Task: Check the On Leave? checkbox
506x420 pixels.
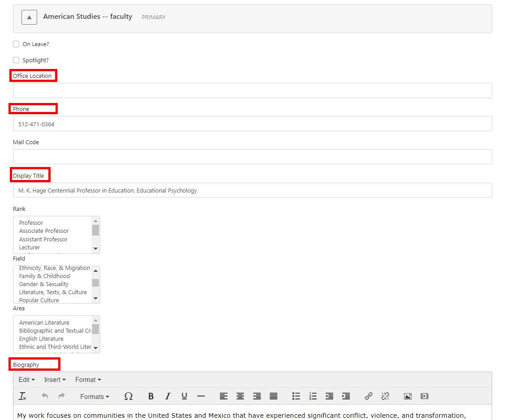Action: [x=16, y=44]
